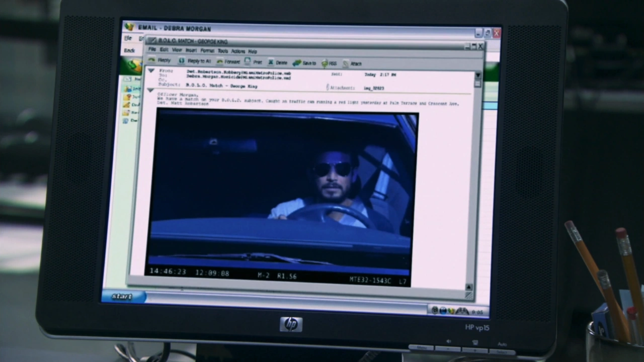The image size is (644, 362).
Task: Click the system tray icons on the taskbar
Action: click(x=450, y=311)
